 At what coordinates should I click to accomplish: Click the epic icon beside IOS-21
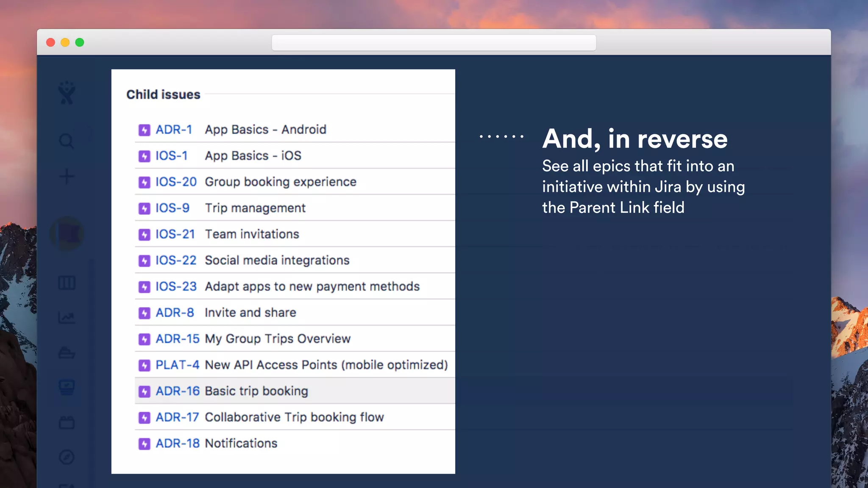click(x=145, y=235)
